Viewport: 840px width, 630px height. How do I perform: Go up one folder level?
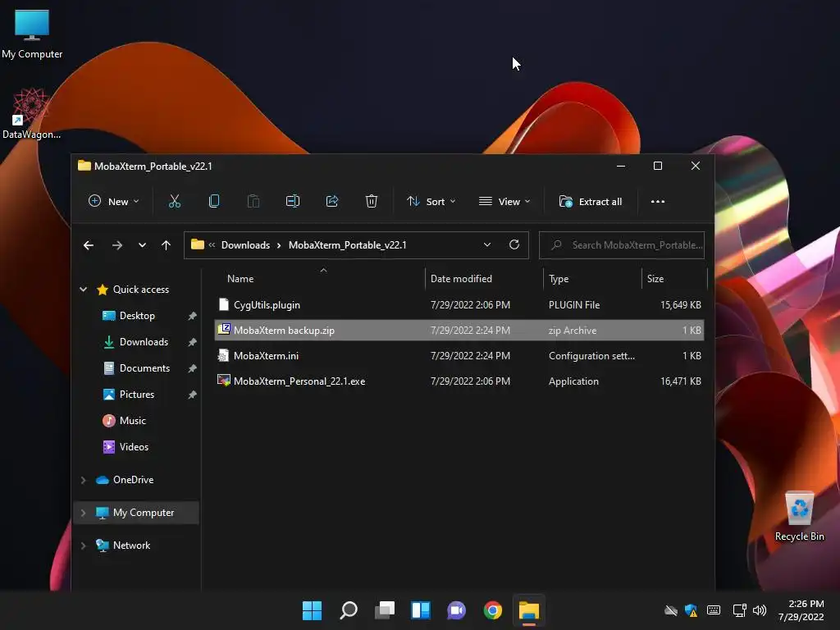[166, 245]
